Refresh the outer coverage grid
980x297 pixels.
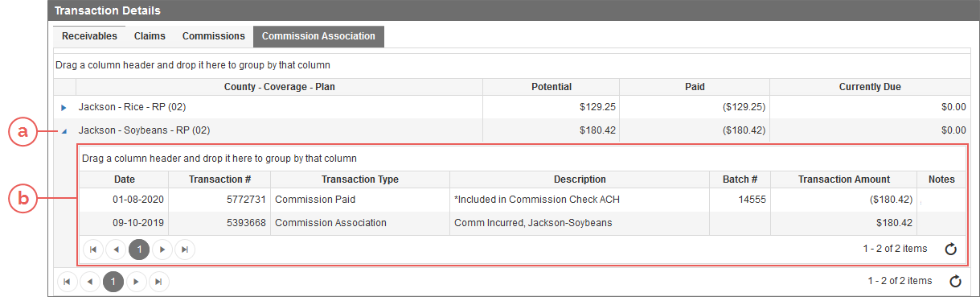(955, 281)
